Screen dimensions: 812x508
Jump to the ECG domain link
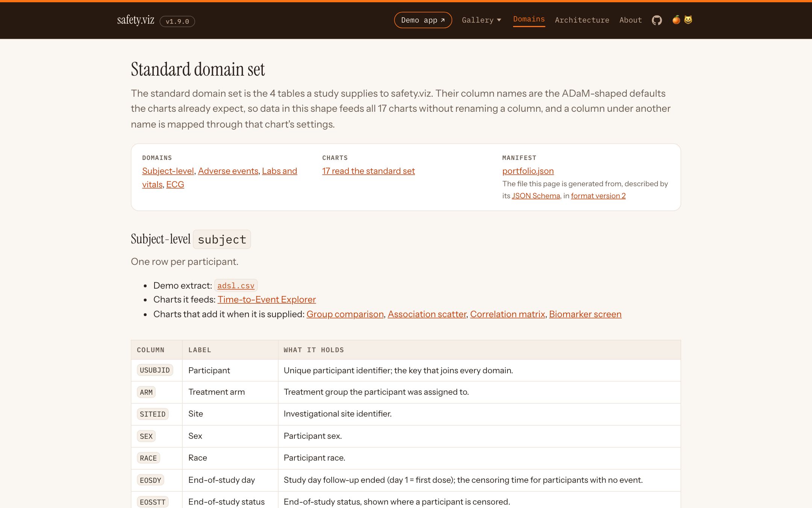pyautogui.click(x=175, y=184)
